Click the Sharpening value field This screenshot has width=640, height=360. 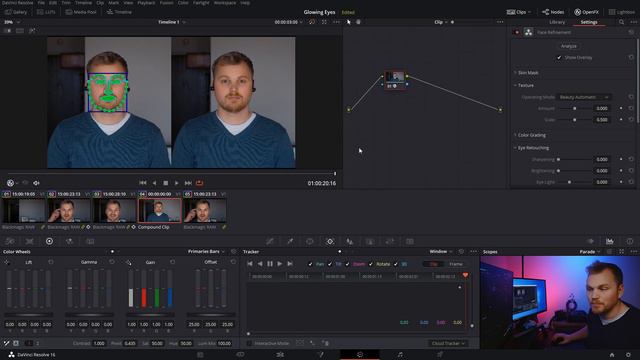pos(602,160)
